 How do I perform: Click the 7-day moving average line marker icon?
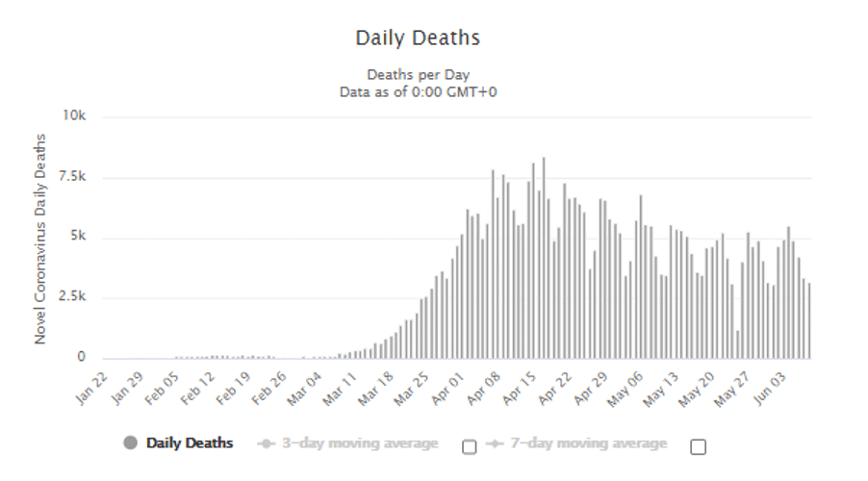pyautogui.click(x=495, y=443)
